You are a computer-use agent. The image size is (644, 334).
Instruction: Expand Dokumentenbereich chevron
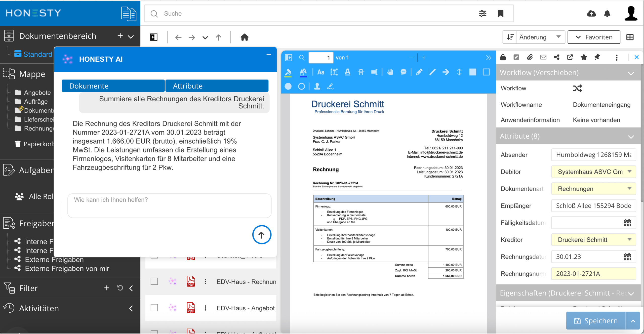(x=131, y=37)
